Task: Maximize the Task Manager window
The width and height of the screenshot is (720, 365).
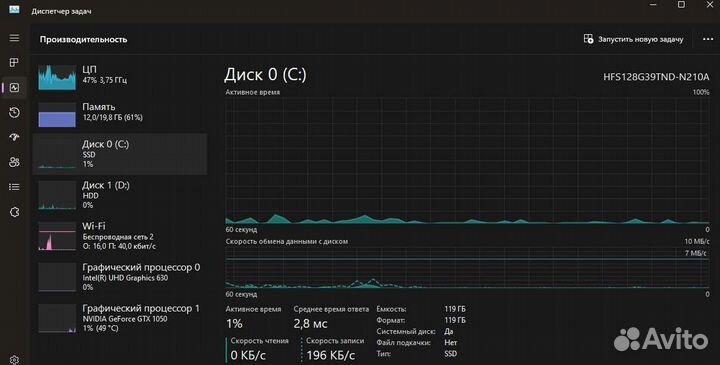Action: coord(681,5)
